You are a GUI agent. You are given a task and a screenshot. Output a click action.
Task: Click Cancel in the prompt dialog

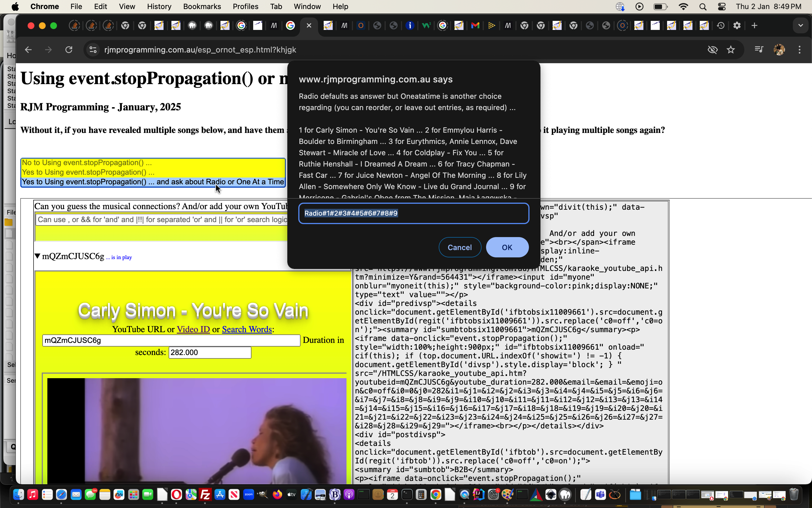(460, 247)
